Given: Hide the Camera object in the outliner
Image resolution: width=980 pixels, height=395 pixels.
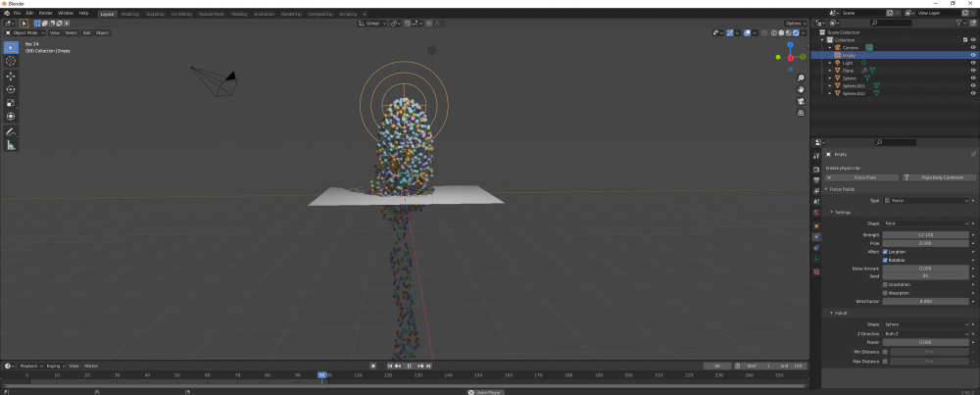Looking at the screenshot, I should (x=973, y=47).
